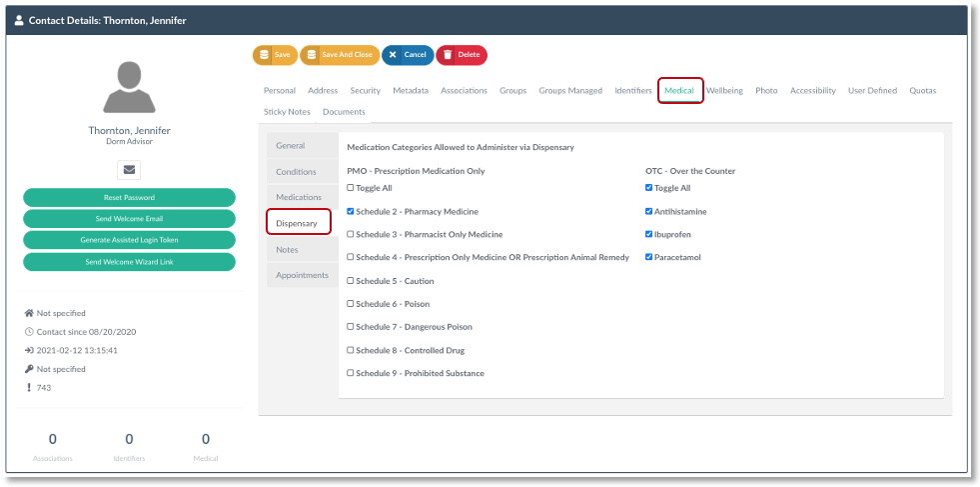Open the Groups Managed tab
This screenshot has height=487, width=980.
pyautogui.click(x=570, y=91)
